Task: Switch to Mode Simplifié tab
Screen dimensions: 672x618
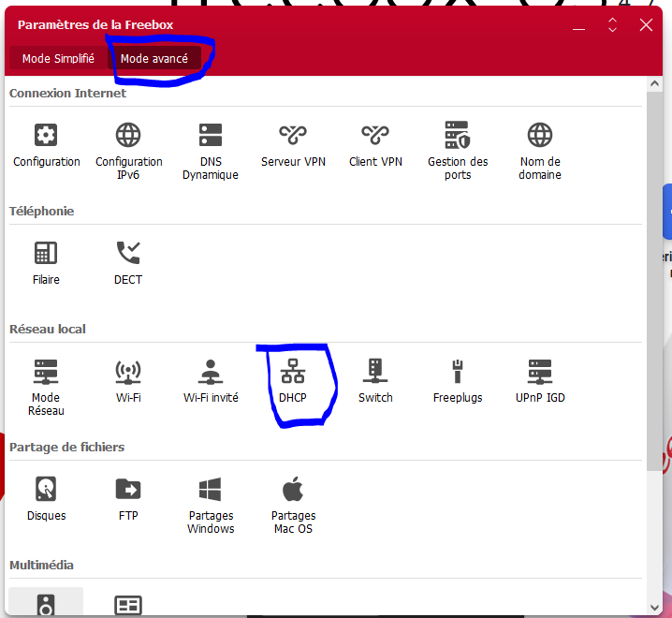Action: pyautogui.click(x=58, y=58)
